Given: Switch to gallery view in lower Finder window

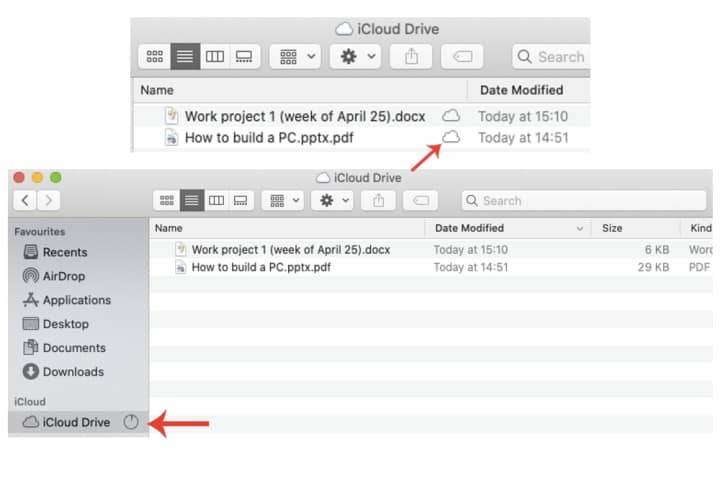Looking at the screenshot, I should click(x=241, y=200).
